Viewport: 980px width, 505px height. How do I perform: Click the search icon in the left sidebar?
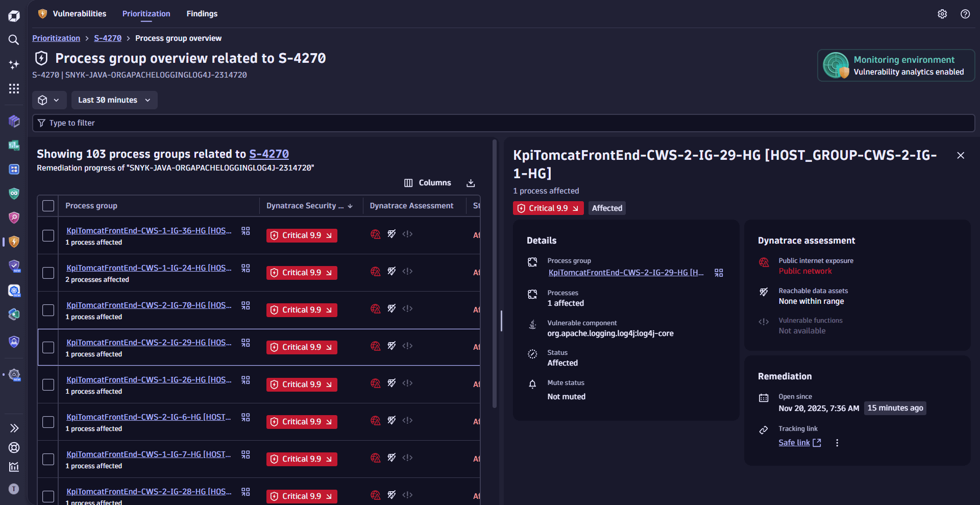coord(14,40)
